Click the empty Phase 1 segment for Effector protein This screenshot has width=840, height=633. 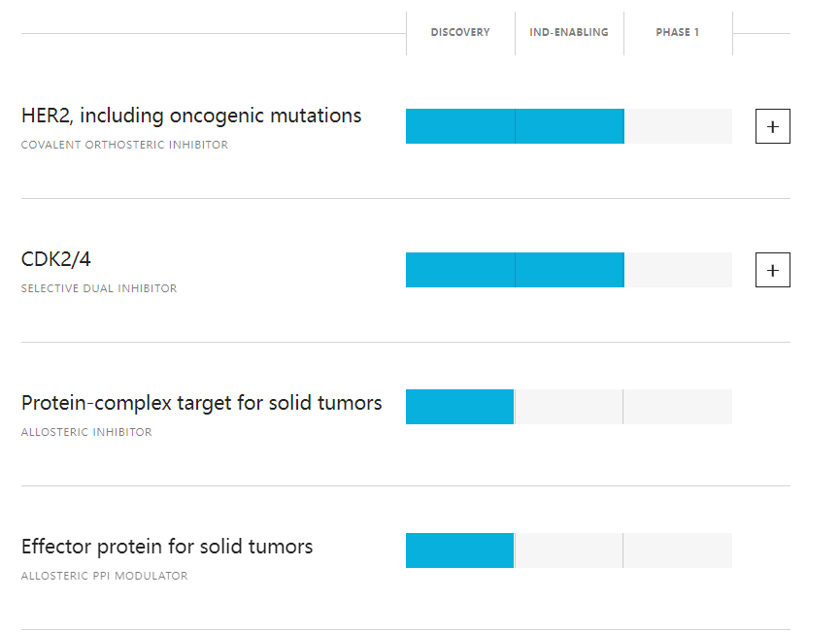[678, 550]
